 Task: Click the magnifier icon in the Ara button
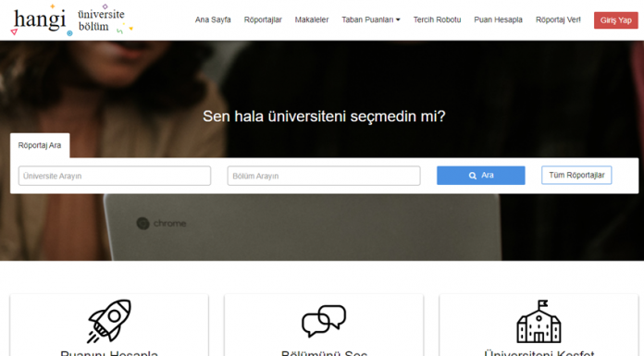[472, 176]
